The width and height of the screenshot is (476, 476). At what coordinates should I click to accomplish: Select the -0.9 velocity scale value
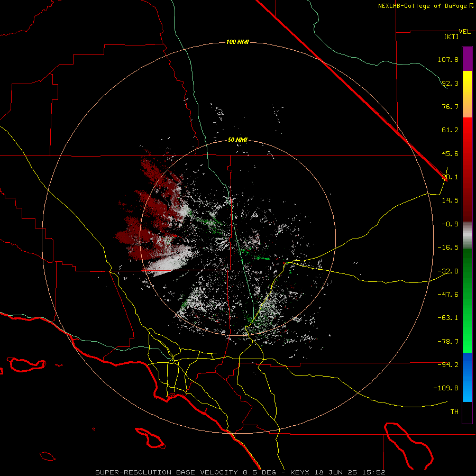click(x=450, y=224)
